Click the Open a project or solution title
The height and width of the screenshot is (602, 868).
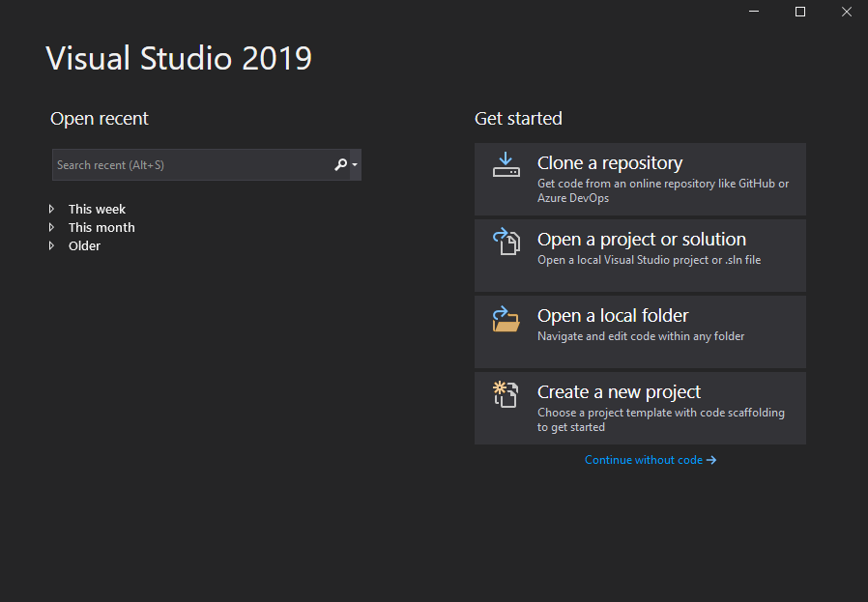coord(642,239)
